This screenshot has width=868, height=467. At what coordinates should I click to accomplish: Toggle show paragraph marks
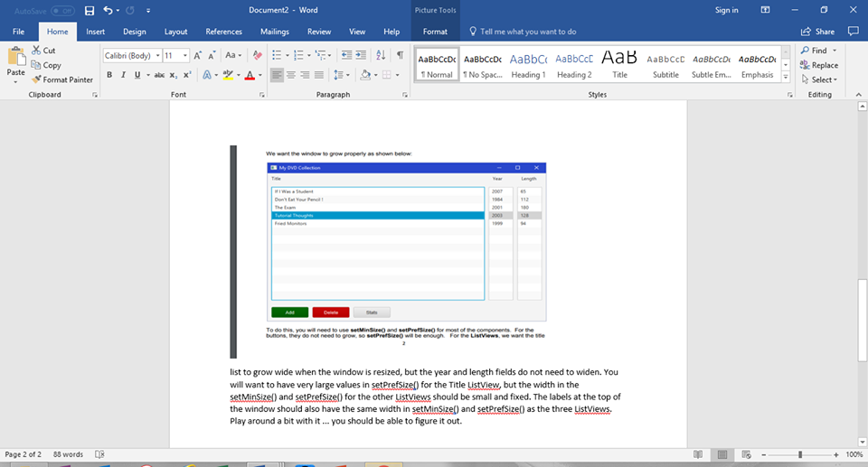coord(400,55)
